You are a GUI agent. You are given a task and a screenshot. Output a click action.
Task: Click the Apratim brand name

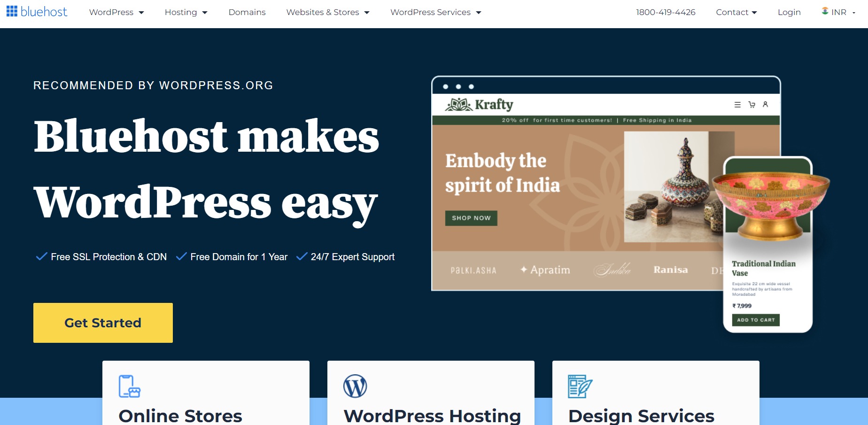(545, 270)
